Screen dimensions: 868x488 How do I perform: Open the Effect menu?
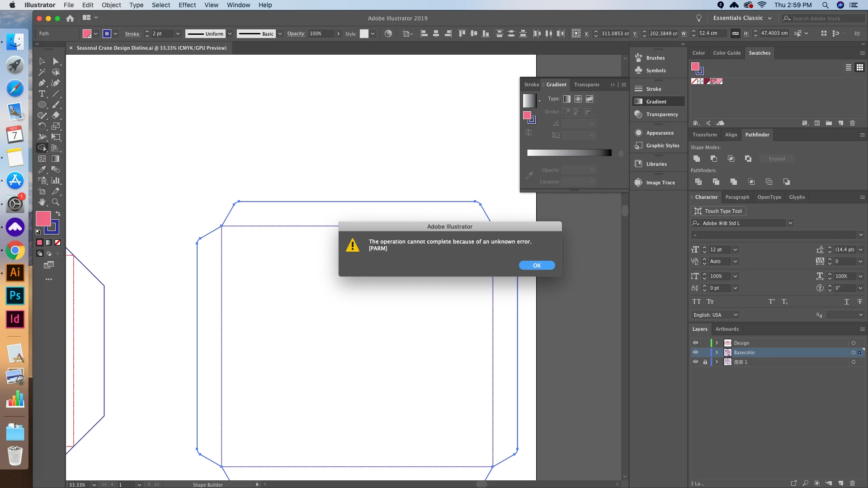tap(187, 5)
